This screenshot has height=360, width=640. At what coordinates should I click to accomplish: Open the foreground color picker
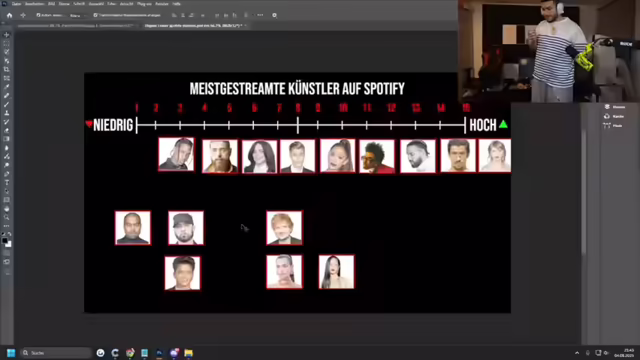point(4,240)
